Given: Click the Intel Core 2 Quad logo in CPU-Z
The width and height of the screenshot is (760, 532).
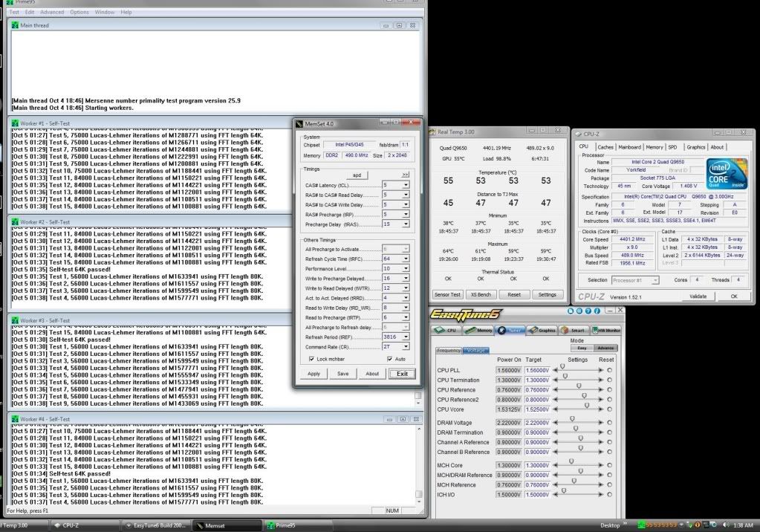Looking at the screenshot, I should coord(726,174).
